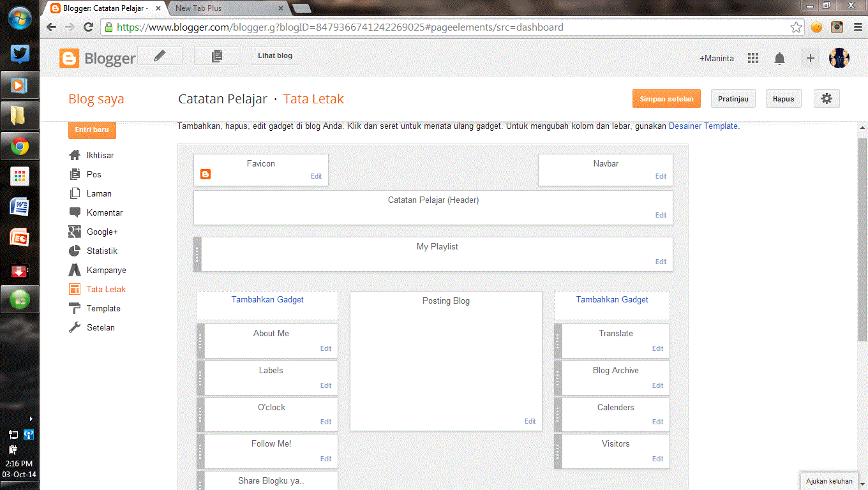Screen dimensions: 868x490
Task: Go back to previous page
Action: coord(52,27)
